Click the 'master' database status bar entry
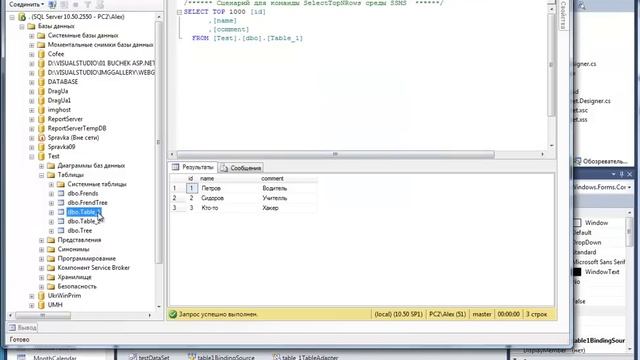Image resolution: width=640 pixels, height=360 pixels. (482, 314)
